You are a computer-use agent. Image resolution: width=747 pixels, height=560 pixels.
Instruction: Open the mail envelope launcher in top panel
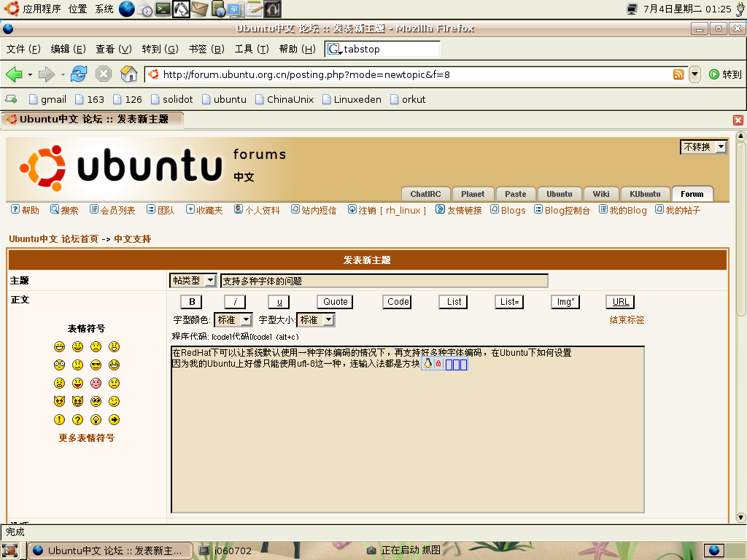[200, 9]
